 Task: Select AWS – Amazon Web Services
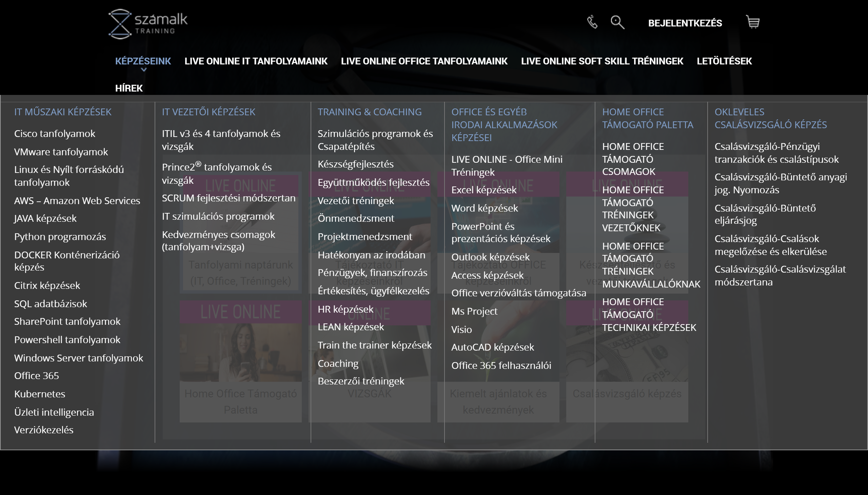click(x=77, y=201)
